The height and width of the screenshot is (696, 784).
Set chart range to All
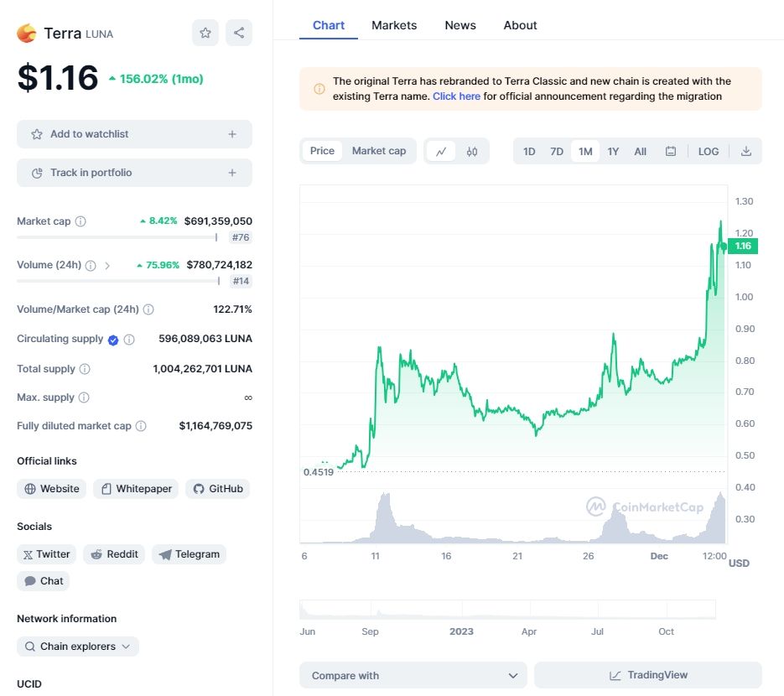[x=640, y=152]
